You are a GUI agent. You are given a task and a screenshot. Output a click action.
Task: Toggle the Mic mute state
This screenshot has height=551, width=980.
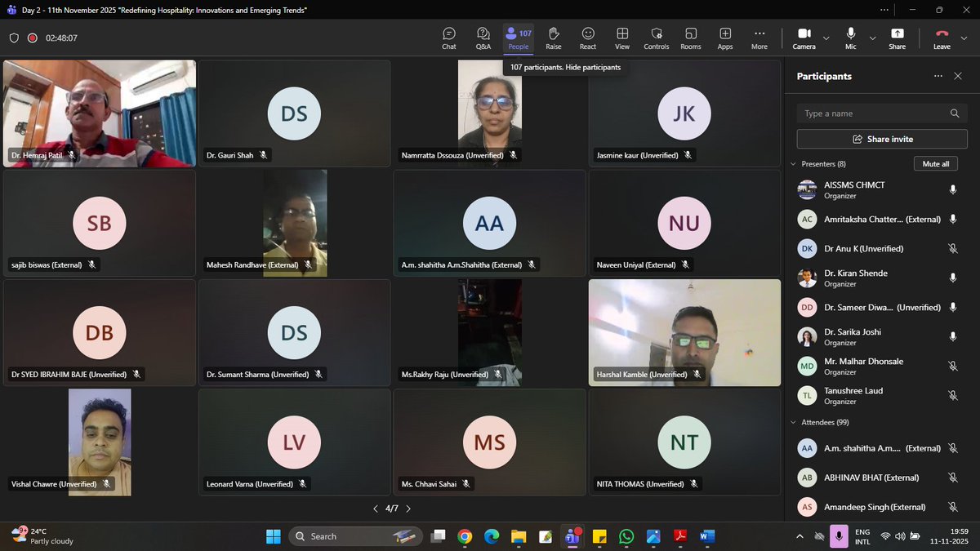click(851, 38)
